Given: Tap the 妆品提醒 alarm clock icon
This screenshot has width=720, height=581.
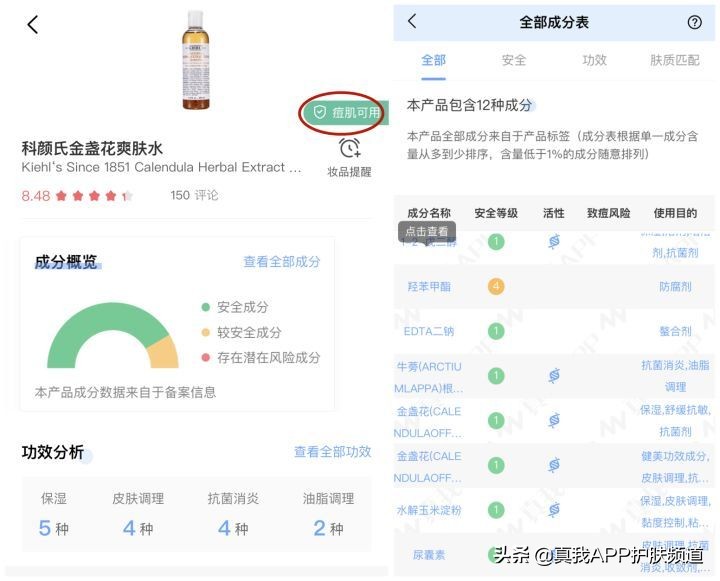Looking at the screenshot, I should click(x=349, y=148).
